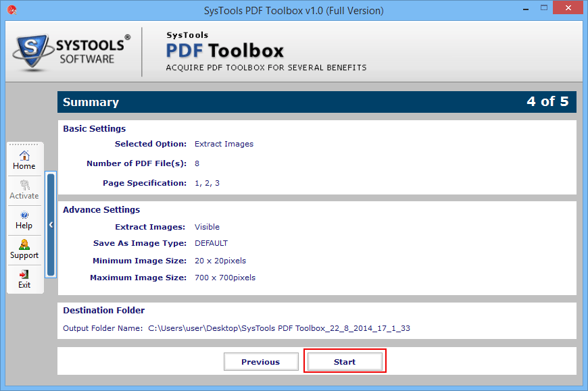The image size is (588, 391).
Task: Click the Start button
Action: (x=345, y=362)
